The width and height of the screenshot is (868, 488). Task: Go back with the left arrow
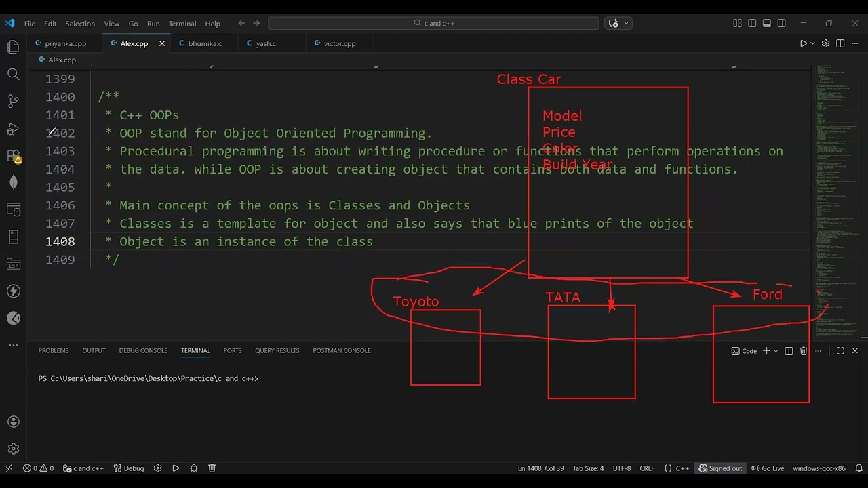click(x=241, y=23)
